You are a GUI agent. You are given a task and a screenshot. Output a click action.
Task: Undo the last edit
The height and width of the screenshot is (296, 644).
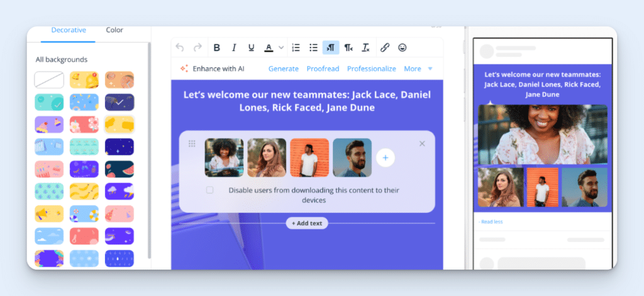coord(179,48)
